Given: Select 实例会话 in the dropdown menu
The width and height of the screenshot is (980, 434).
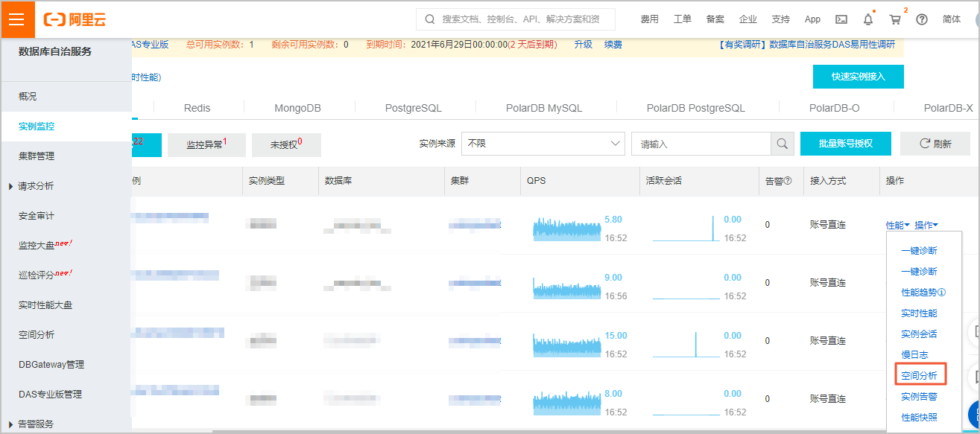Looking at the screenshot, I should [919, 334].
